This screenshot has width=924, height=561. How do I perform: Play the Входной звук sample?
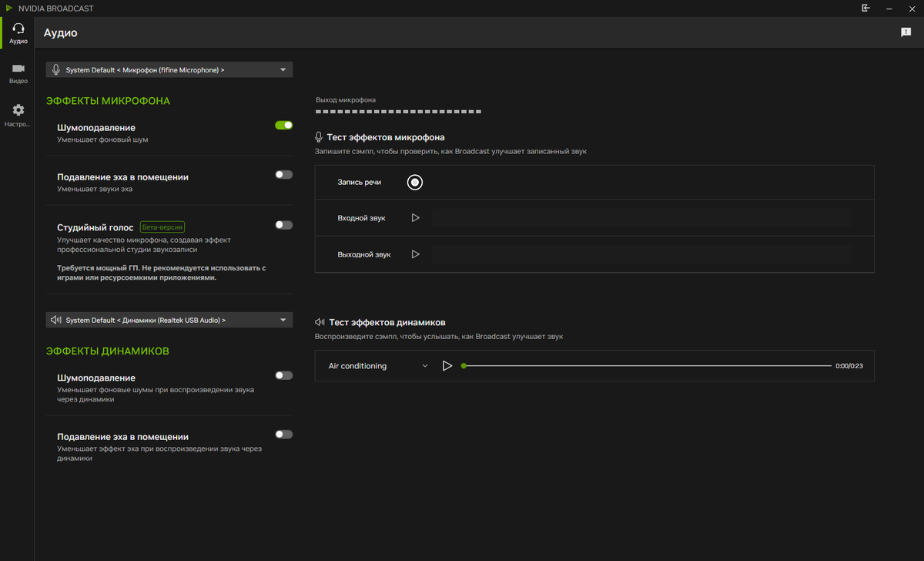click(x=416, y=218)
